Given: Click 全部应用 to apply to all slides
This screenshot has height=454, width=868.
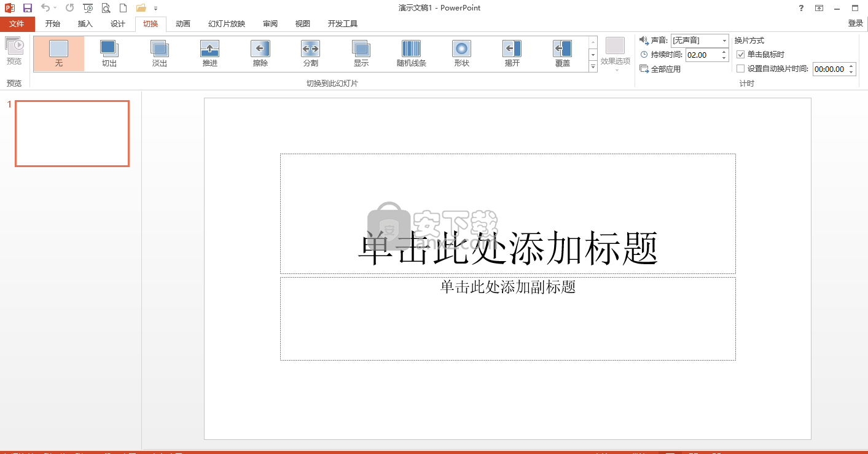Looking at the screenshot, I should 660,69.
